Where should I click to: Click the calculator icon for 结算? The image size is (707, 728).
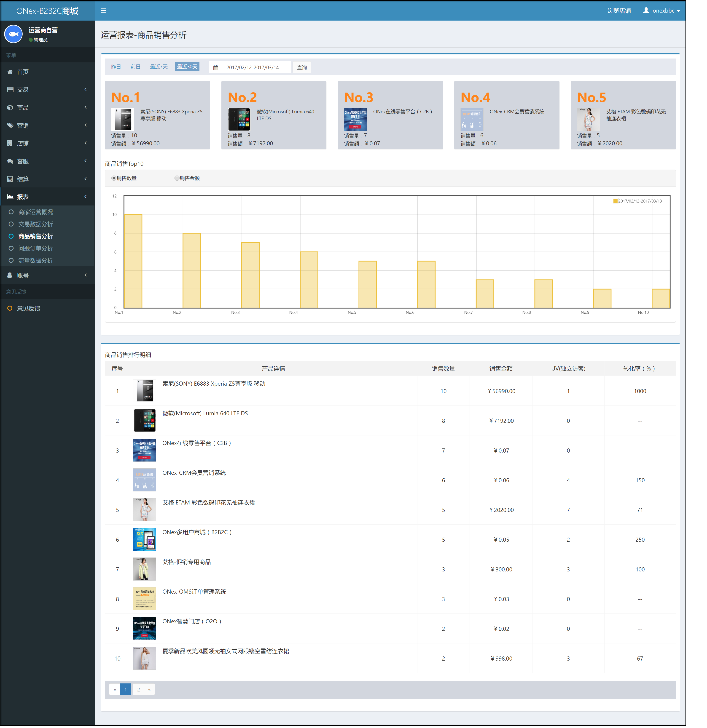tap(10, 179)
